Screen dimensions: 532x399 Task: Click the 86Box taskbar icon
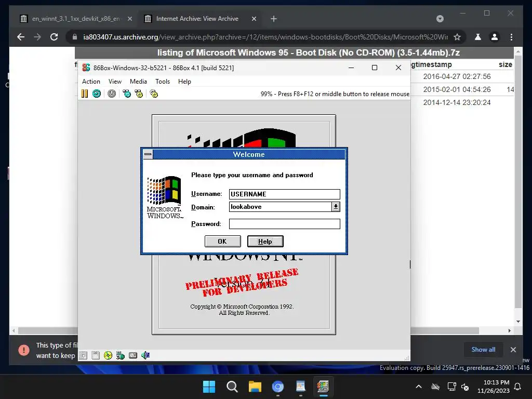[323, 387]
